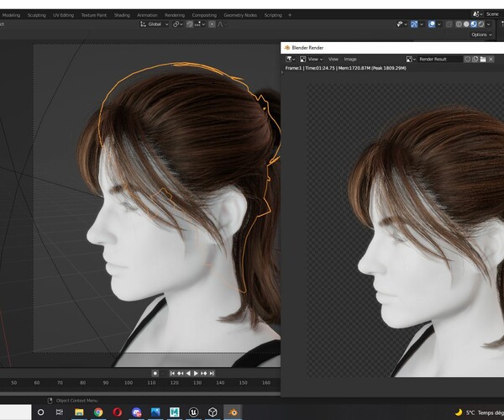This screenshot has height=420, width=504.
Task: Jump to previous keyframe
Action: pos(181,373)
